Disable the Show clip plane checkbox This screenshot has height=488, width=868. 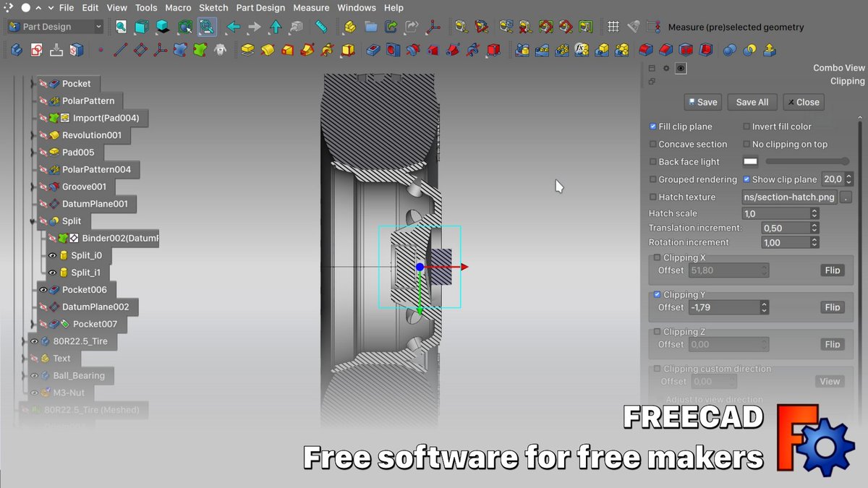coord(746,179)
